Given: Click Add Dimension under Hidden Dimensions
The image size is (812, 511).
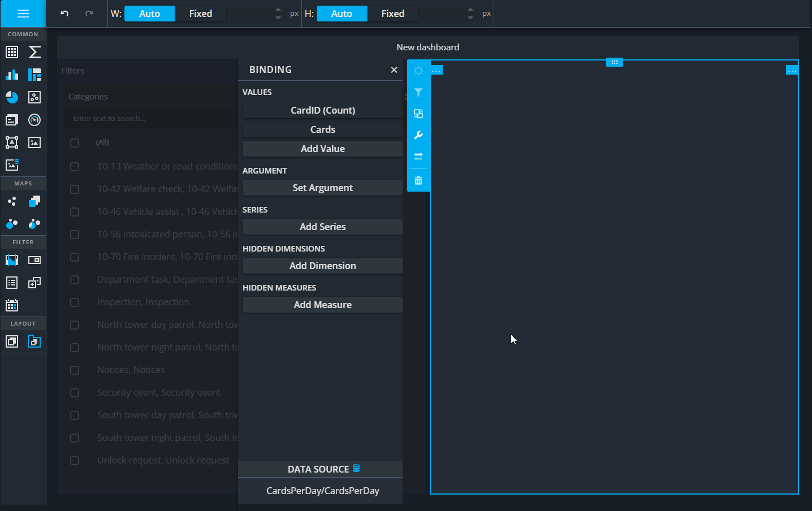Looking at the screenshot, I should (x=322, y=266).
